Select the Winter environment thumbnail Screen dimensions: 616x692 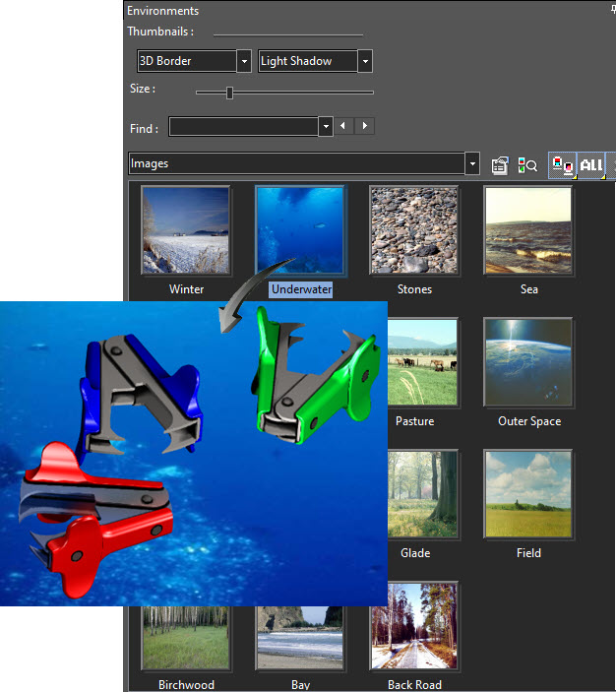(x=186, y=230)
